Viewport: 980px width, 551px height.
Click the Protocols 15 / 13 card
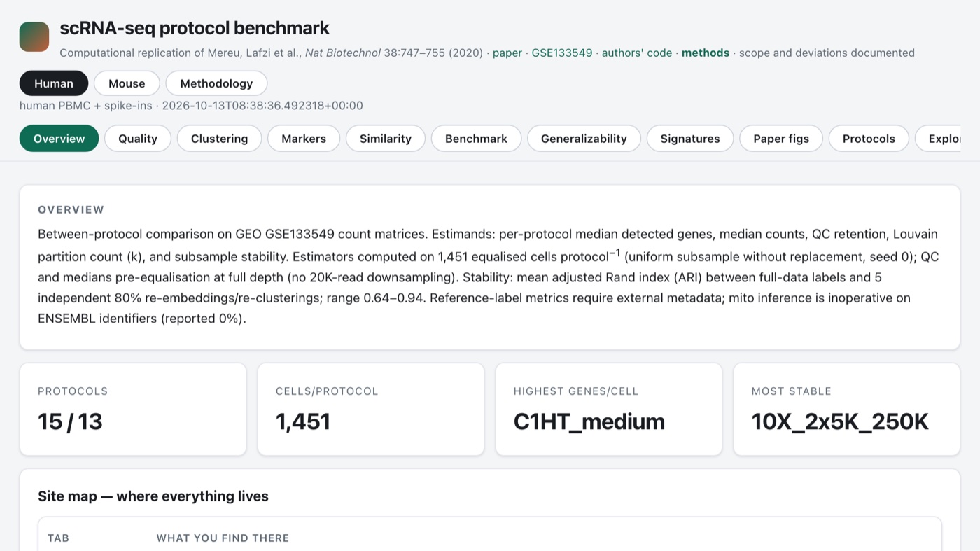pos(133,410)
